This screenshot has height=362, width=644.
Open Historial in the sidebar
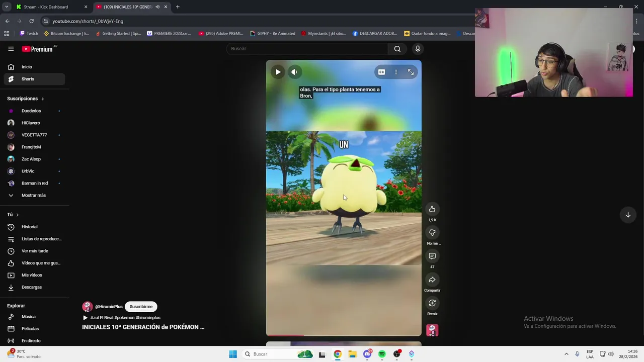(34, 227)
